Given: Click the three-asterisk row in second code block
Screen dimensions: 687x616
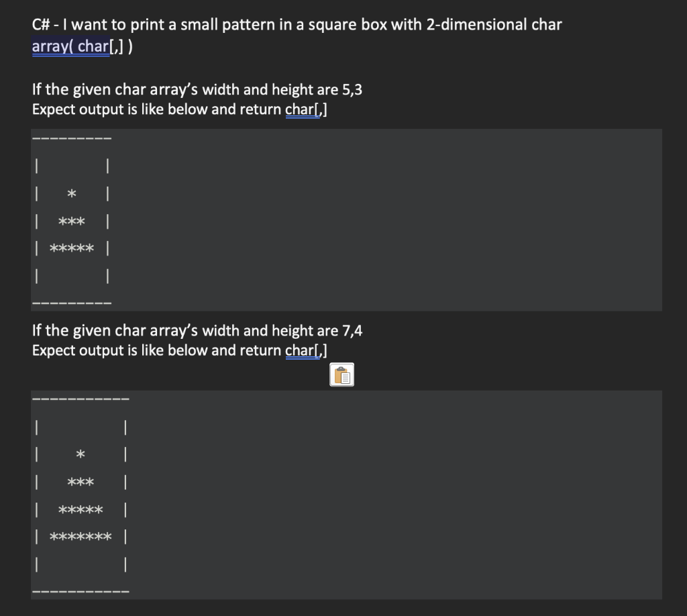Looking at the screenshot, I should tap(81, 482).
